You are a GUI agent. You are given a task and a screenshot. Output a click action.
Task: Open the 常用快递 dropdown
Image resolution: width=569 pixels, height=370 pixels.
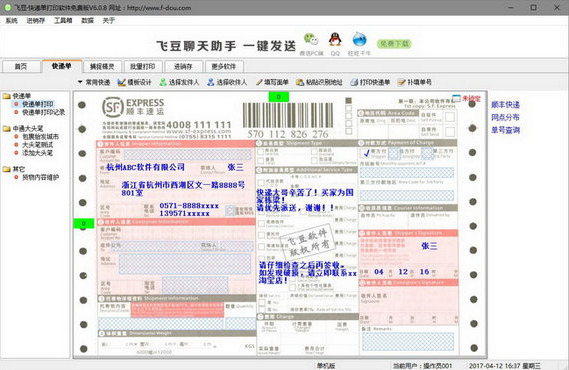click(x=94, y=82)
